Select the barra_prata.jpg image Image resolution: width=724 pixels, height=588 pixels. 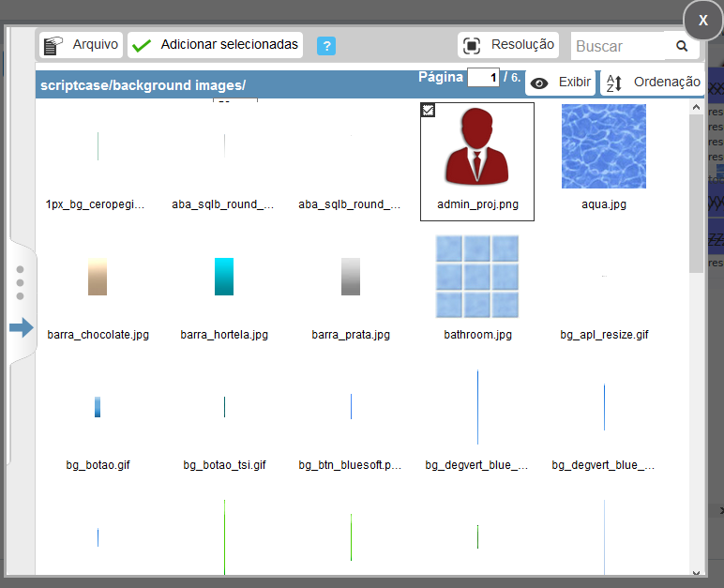tap(351, 277)
